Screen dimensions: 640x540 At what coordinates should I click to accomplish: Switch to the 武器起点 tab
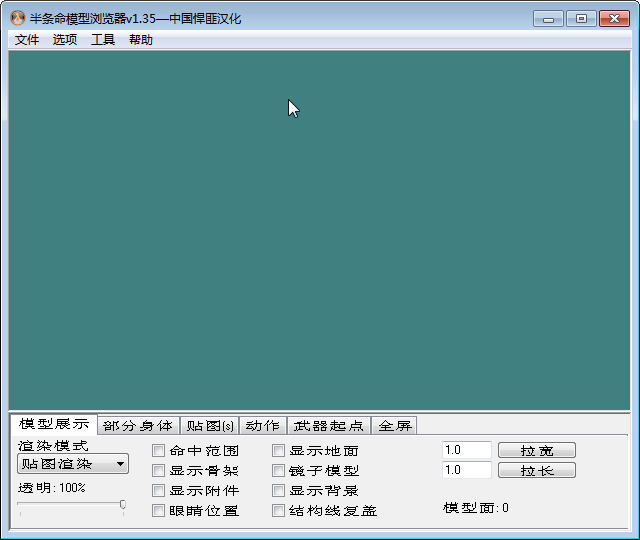(x=329, y=426)
